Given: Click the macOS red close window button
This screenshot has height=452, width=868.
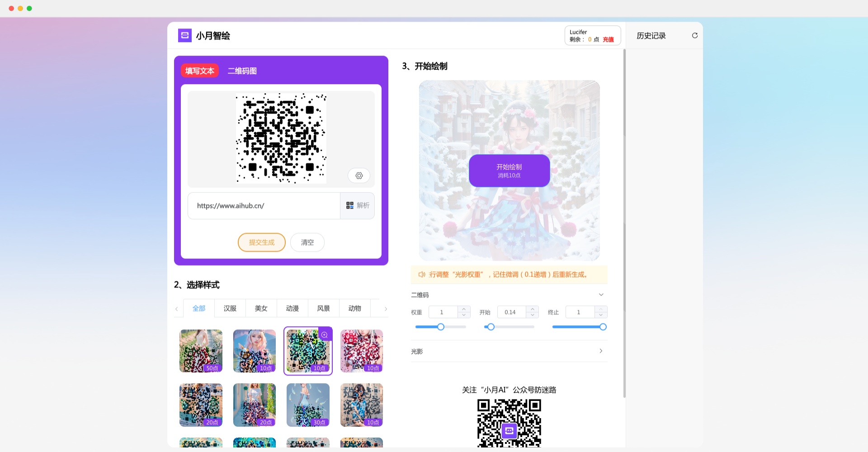Looking at the screenshot, I should click(11, 8).
